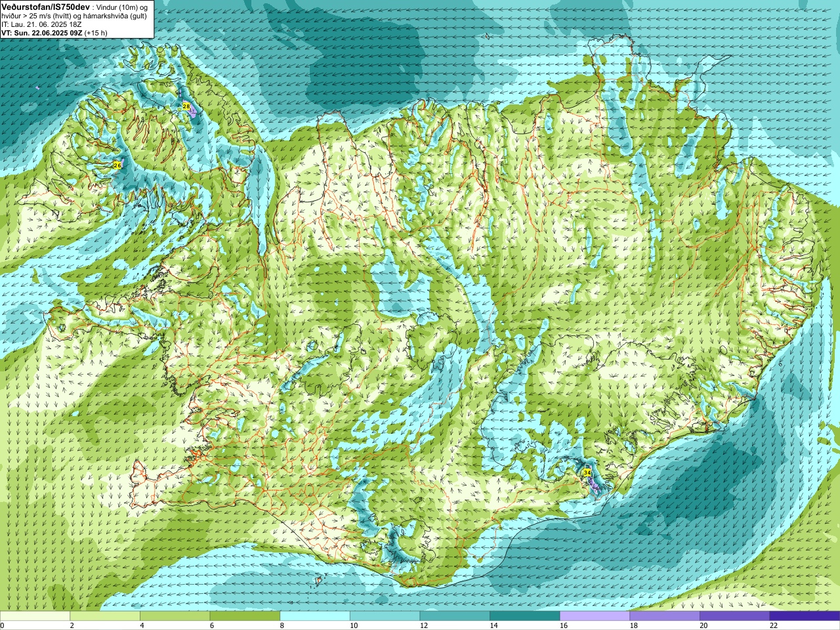
Task: Select the 10–12 m/s turquoise legend swatch
Action: point(385,616)
